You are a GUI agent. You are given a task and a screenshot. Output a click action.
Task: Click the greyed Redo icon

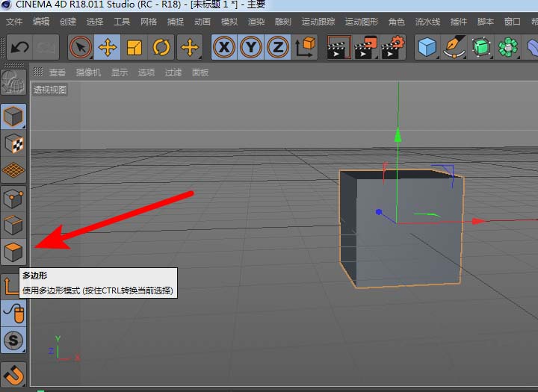pyautogui.click(x=46, y=47)
